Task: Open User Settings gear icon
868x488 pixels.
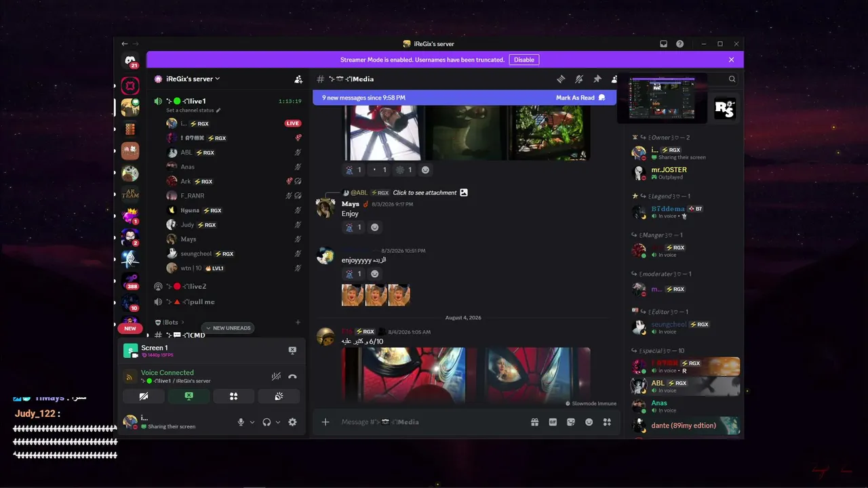Action: click(292, 422)
